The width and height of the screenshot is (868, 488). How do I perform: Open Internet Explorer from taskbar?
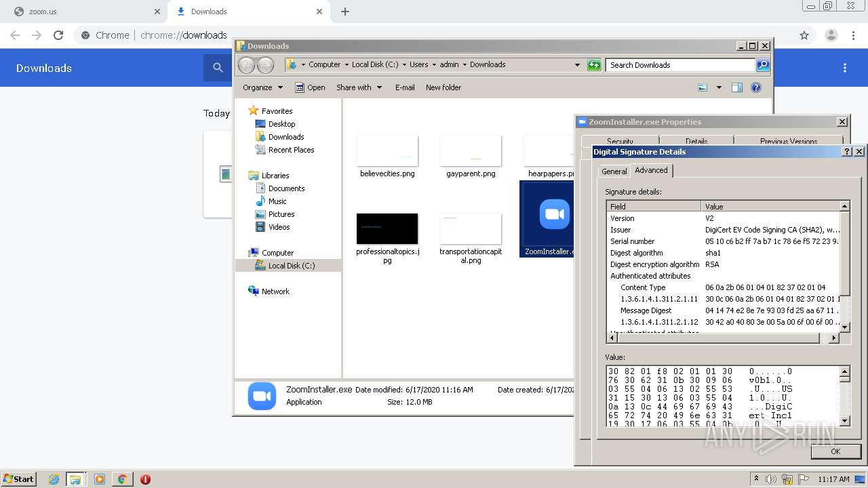click(54, 479)
